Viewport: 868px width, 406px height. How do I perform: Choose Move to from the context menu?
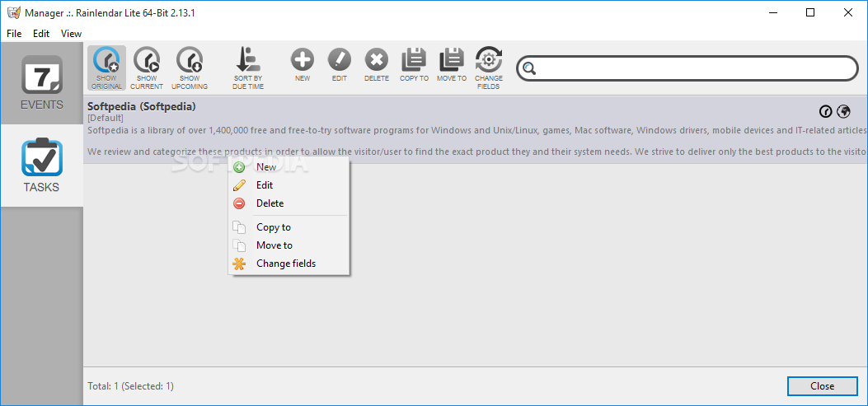(289, 245)
